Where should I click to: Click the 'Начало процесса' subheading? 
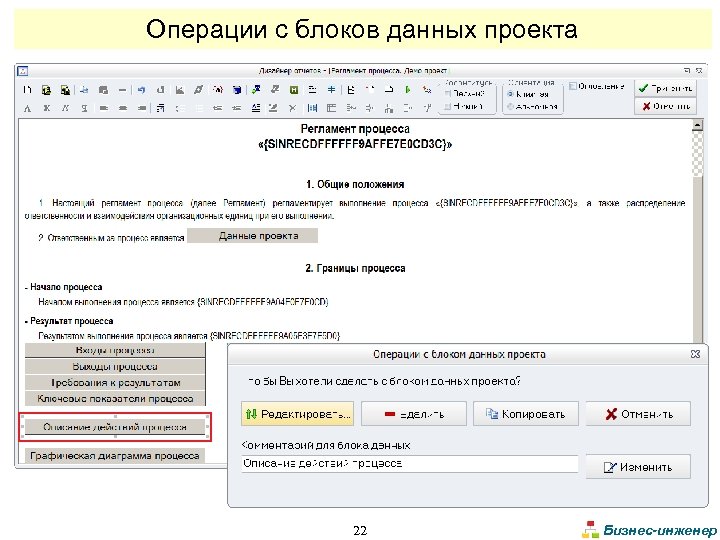(x=66, y=287)
